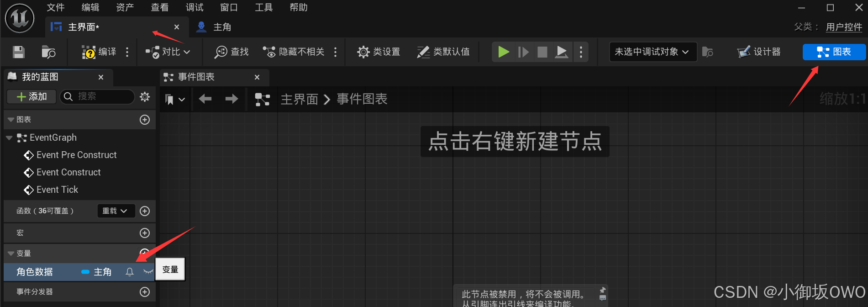Navigate forward with right arrow
Screen dimensions: 868x307
click(232, 99)
